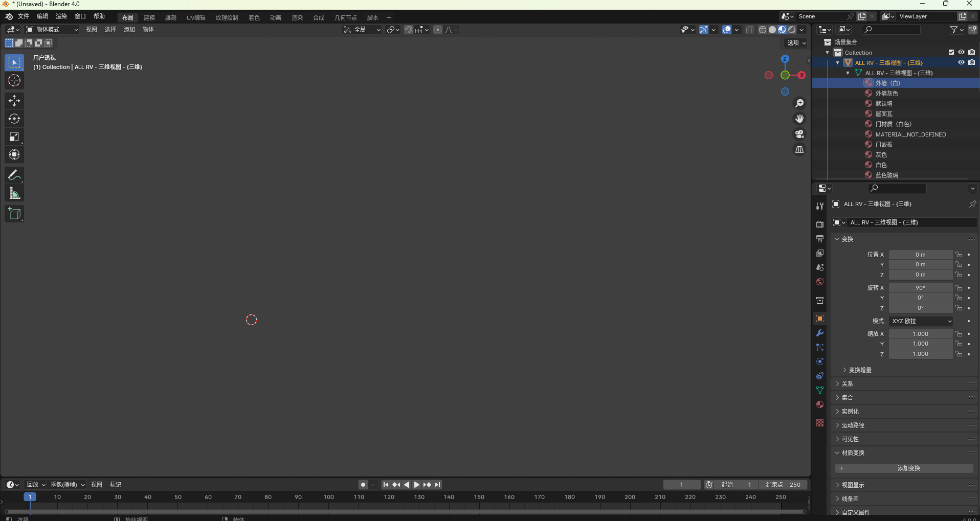980x521 pixels.
Task: Open the Material properties tab
Action: (x=820, y=404)
